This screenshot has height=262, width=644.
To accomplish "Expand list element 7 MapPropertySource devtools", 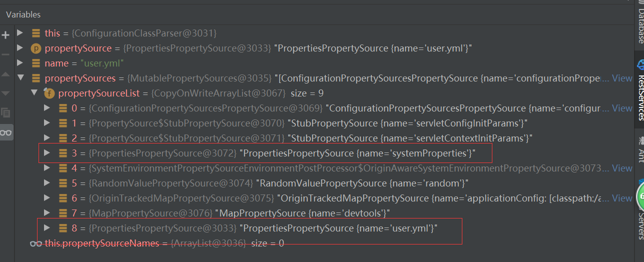I will 47,213.
